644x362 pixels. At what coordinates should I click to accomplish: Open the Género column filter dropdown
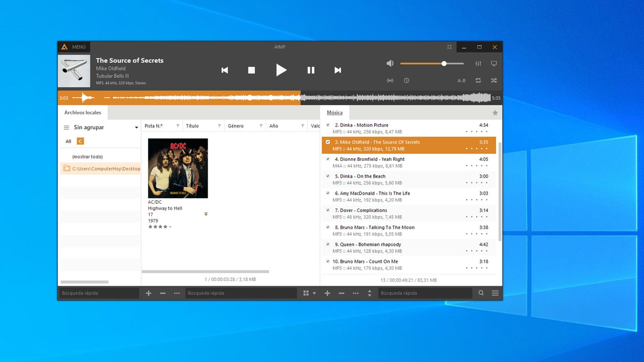click(x=261, y=126)
